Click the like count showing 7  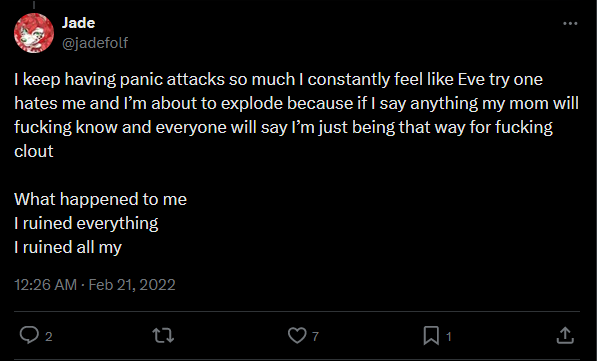tap(315, 337)
